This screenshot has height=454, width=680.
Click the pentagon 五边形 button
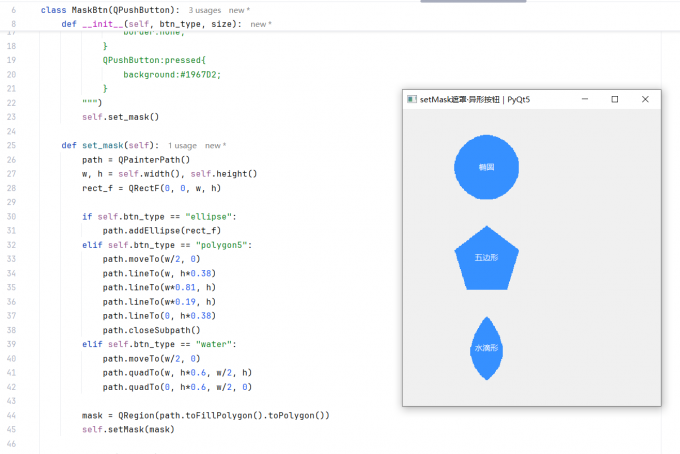[x=486, y=258]
